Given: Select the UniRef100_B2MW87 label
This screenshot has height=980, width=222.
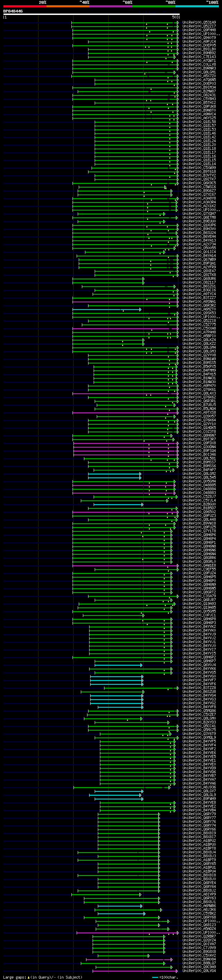Looking at the screenshot, I should [199, 91].
